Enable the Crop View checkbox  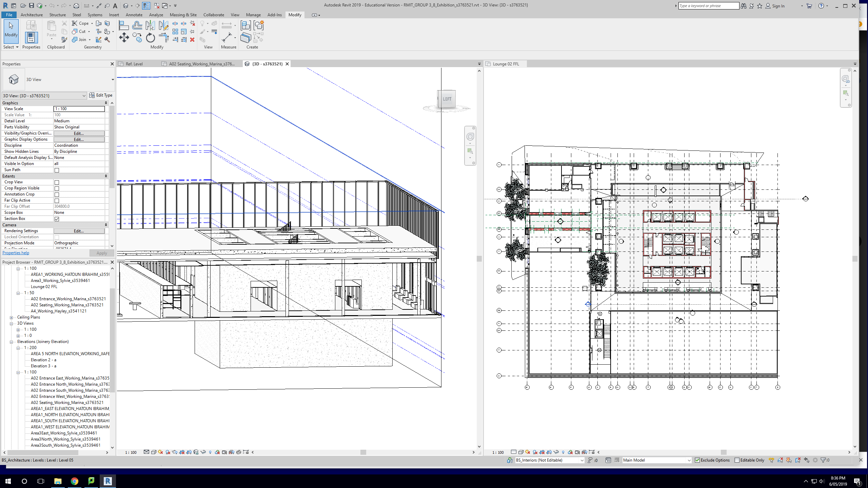(x=57, y=182)
